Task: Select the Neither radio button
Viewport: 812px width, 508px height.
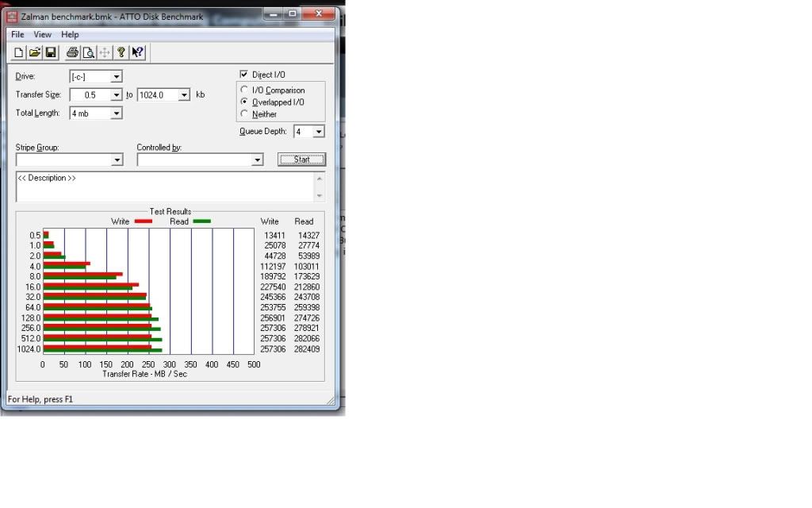Action: [244, 114]
